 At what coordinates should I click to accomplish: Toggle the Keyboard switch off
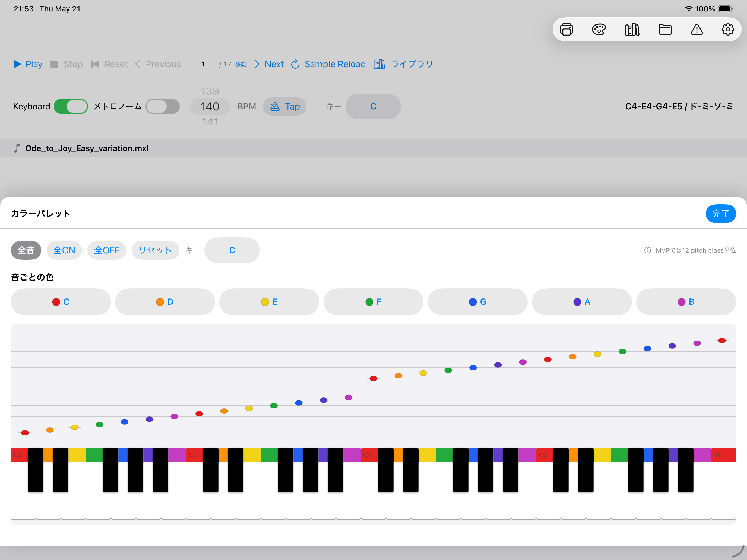pos(71,106)
